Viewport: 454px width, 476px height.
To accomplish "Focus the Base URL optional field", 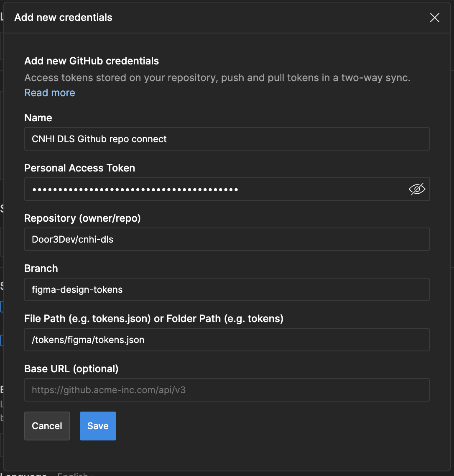I will pyautogui.click(x=227, y=390).
